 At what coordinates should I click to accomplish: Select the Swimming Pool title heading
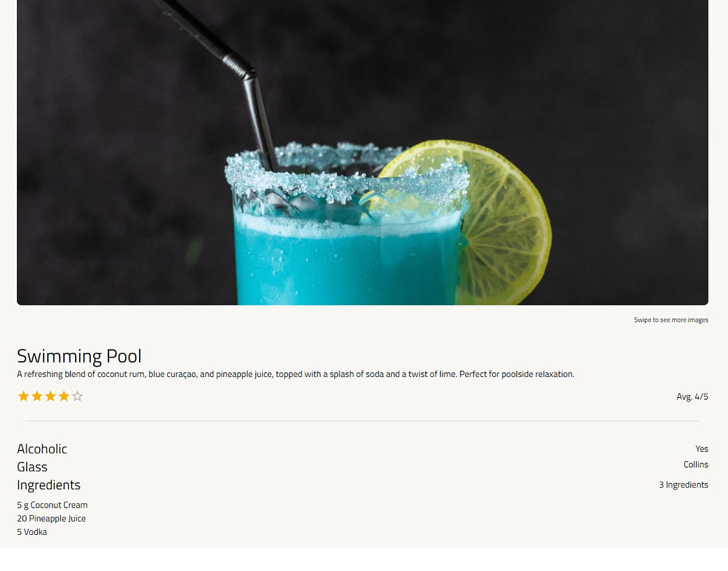tap(79, 355)
